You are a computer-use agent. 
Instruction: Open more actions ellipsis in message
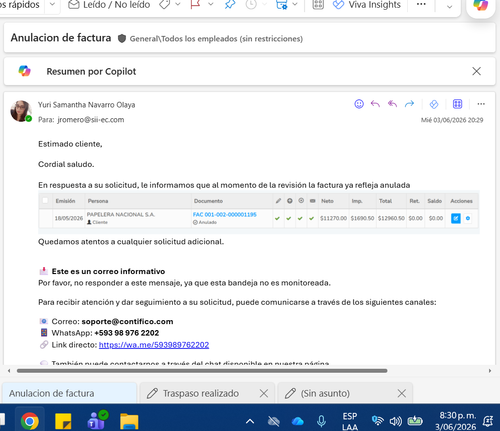point(481,104)
